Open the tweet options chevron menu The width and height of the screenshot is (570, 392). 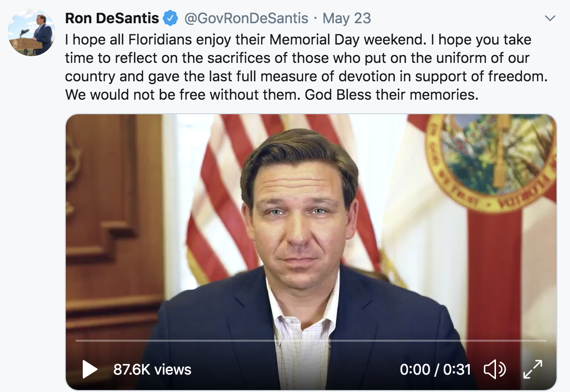click(x=550, y=19)
